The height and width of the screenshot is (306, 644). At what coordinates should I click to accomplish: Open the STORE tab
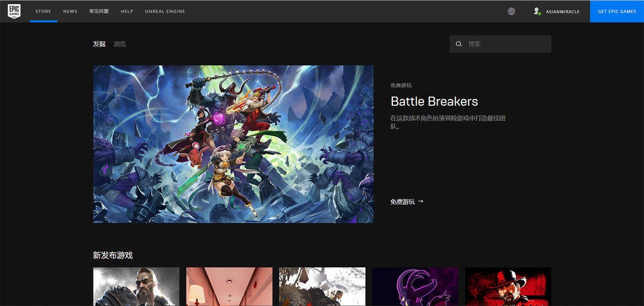click(x=43, y=11)
